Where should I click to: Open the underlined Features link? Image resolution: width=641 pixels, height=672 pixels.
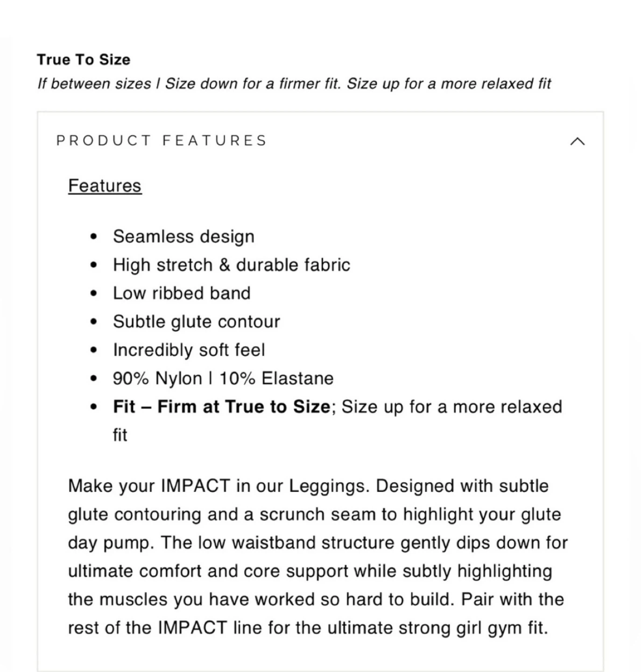click(x=105, y=185)
